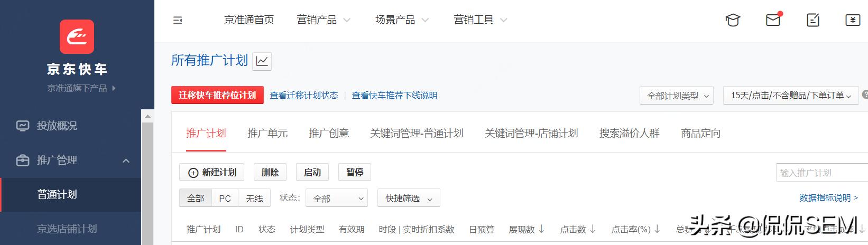
Task: Switch to the 关键词管理-普通计划 tab
Action: pos(417,133)
